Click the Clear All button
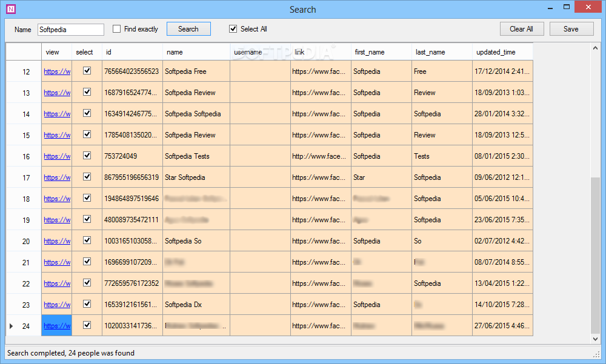 click(522, 29)
